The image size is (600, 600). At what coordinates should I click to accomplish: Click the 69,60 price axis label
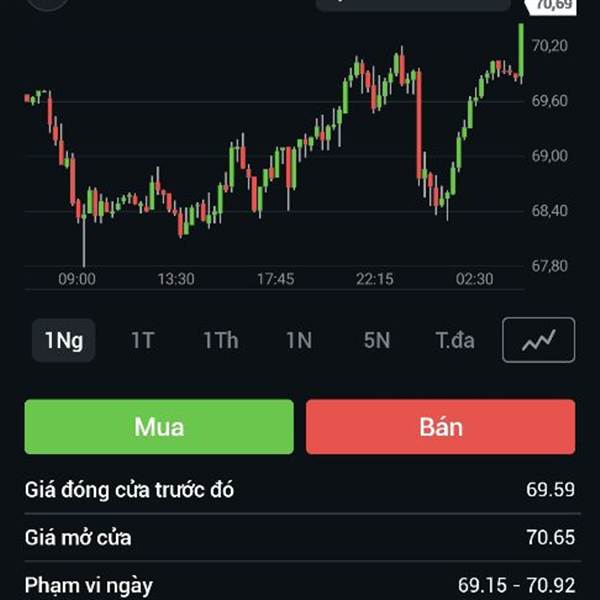[549, 101]
